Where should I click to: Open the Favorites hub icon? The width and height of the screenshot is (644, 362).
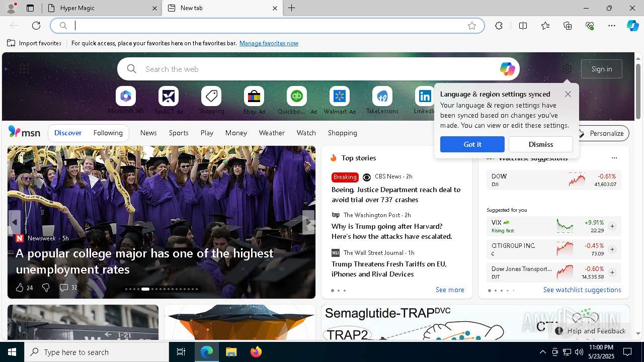coord(545,26)
